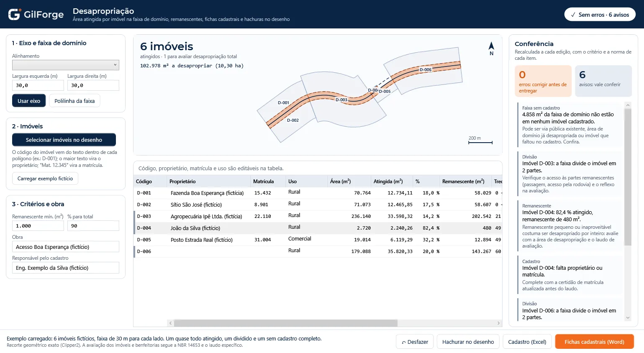The image size is (644, 353).
Task: Focus the Largura esquerda (m) field
Action: pos(38,85)
